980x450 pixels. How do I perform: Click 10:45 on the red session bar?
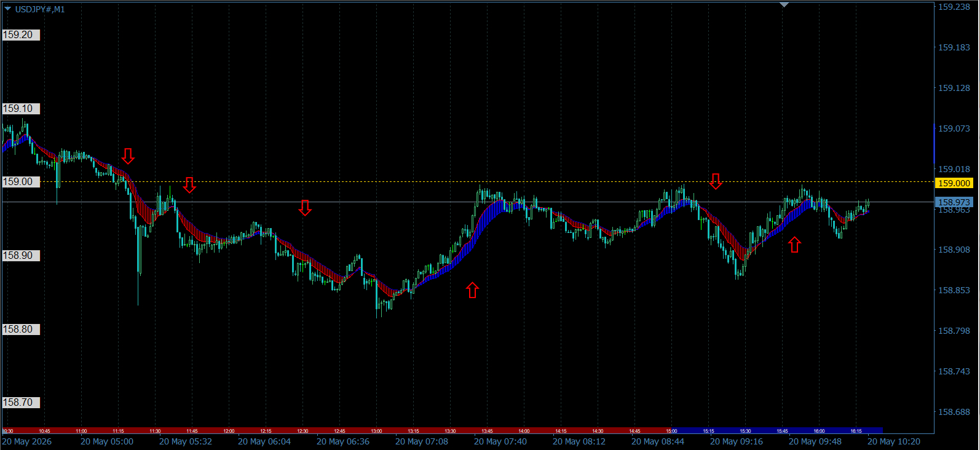[44, 431]
